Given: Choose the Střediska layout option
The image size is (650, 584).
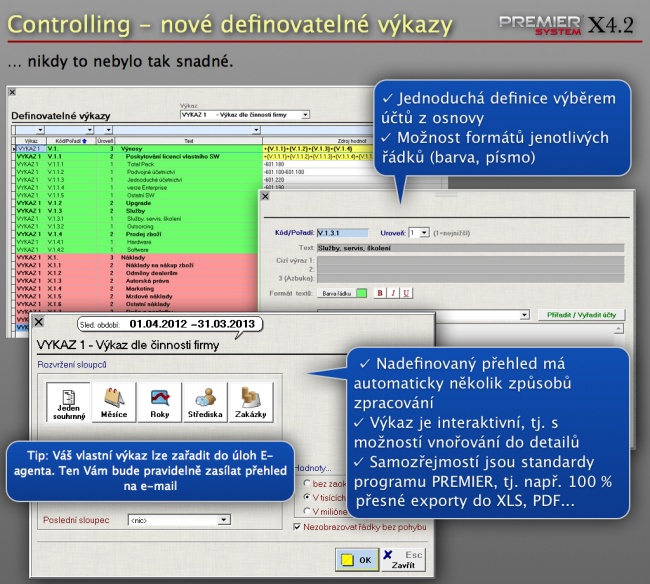Looking at the screenshot, I should (205, 402).
